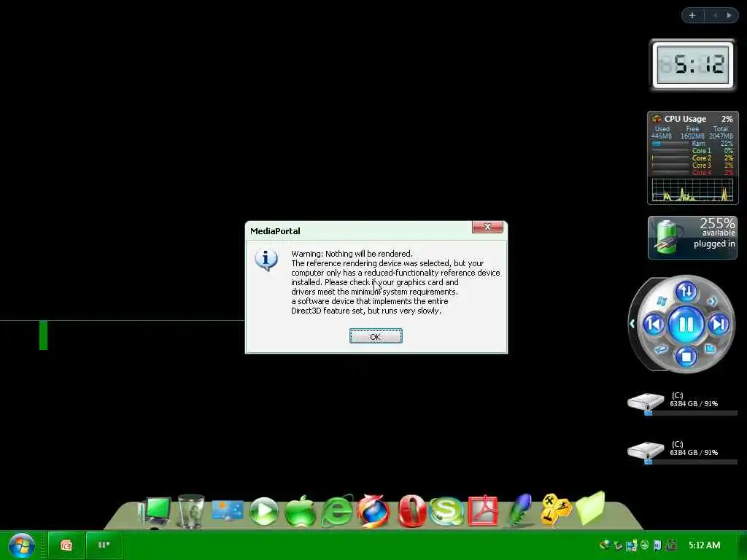
Task: Skip to previous track on media gadget
Action: tap(654, 324)
